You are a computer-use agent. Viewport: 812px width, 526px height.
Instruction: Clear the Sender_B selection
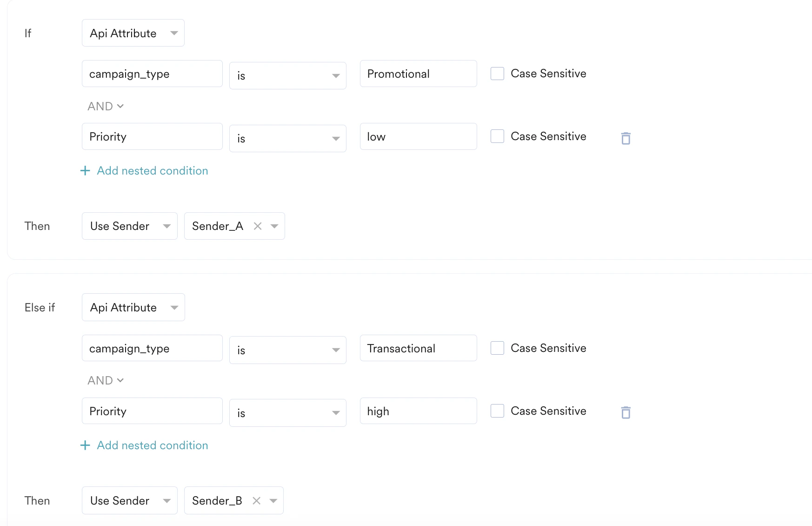(x=256, y=501)
